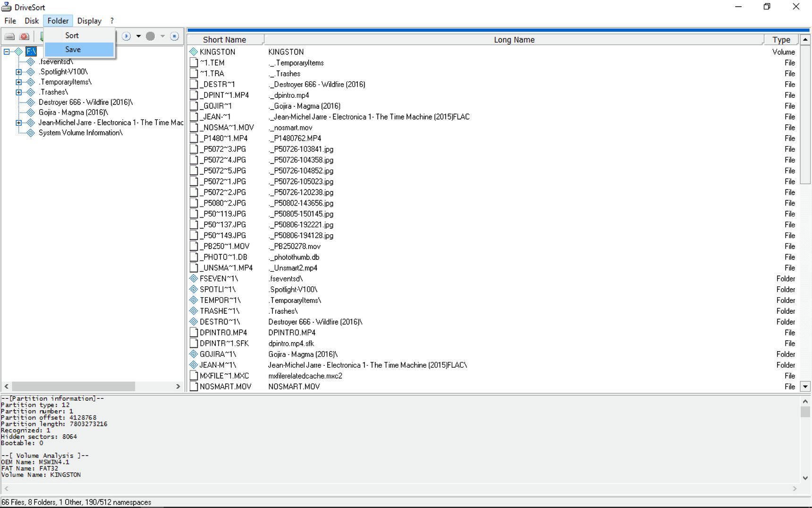The height and width of the screenshot is (508, 812).
Task: Click the file list scroll up arrow
Action: [x=805, y=40]
